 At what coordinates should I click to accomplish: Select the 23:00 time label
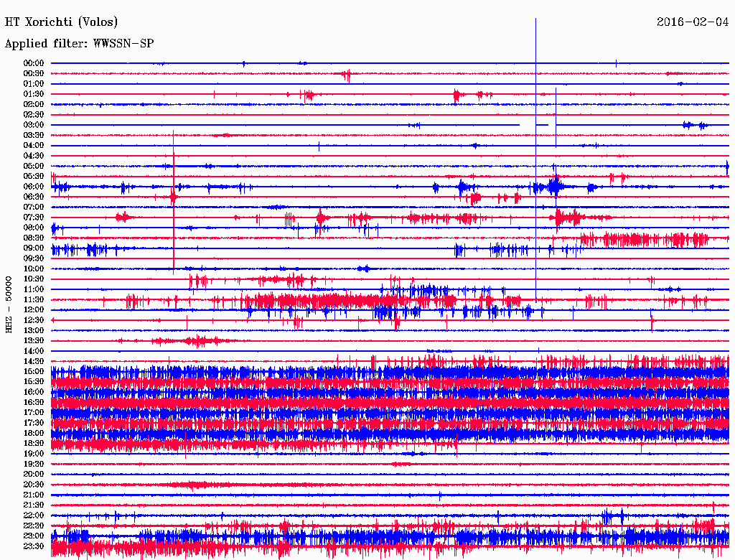pos(34,536)
